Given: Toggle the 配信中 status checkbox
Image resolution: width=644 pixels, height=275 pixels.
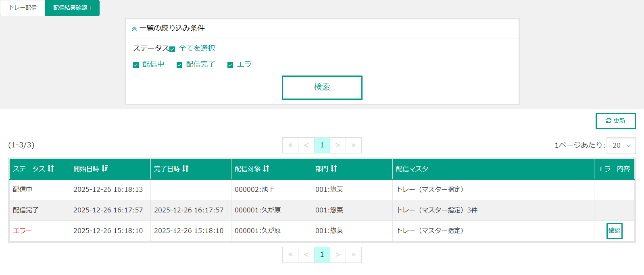Looking at the screenshot, I should [136, 65].
